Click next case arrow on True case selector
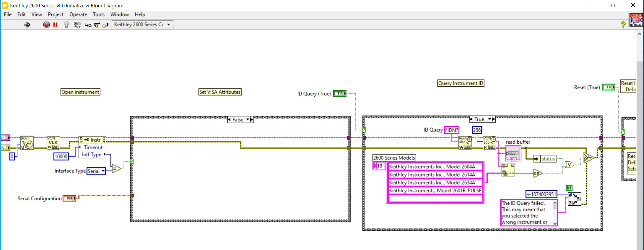The width and height of the screenshot is (644, 250). coord(494,119)
